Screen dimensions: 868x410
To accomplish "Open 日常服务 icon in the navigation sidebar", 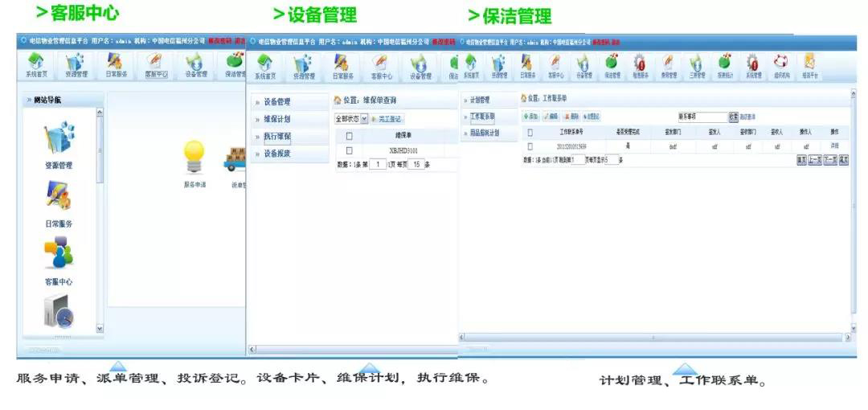I will (59, 196).
